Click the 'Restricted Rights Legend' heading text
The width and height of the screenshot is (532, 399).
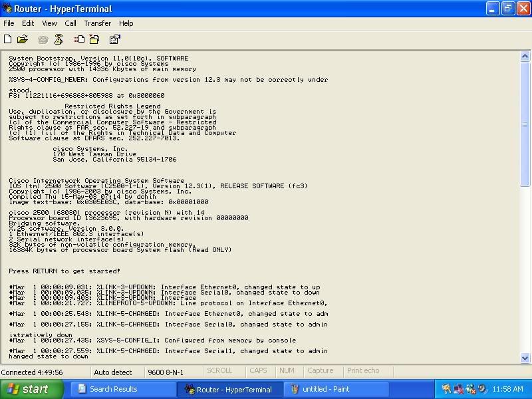click(112, 106)
